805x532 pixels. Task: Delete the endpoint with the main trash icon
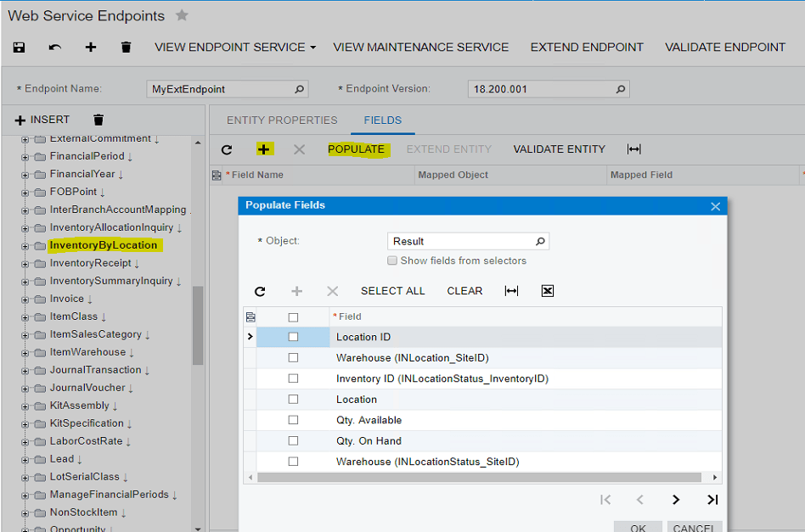[x=126, y=48]
